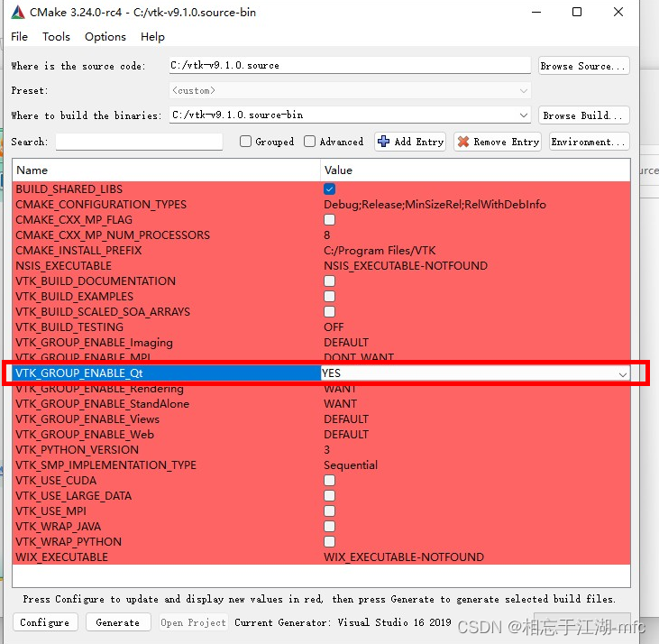Viewport: 659px width, 644px height.
Task: Select the VTK_GROUP_ENABLE_Web entry
Action: (x=85, y=434)
